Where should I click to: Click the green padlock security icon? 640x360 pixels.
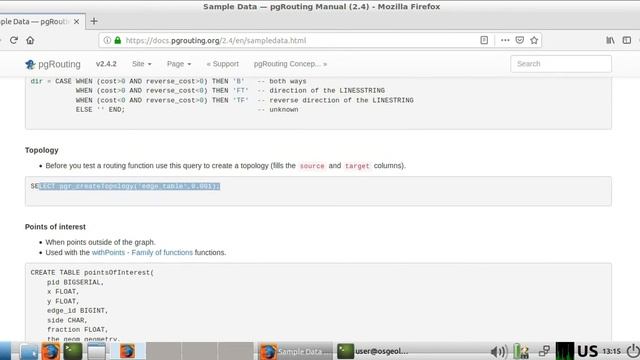pos(118,40)
